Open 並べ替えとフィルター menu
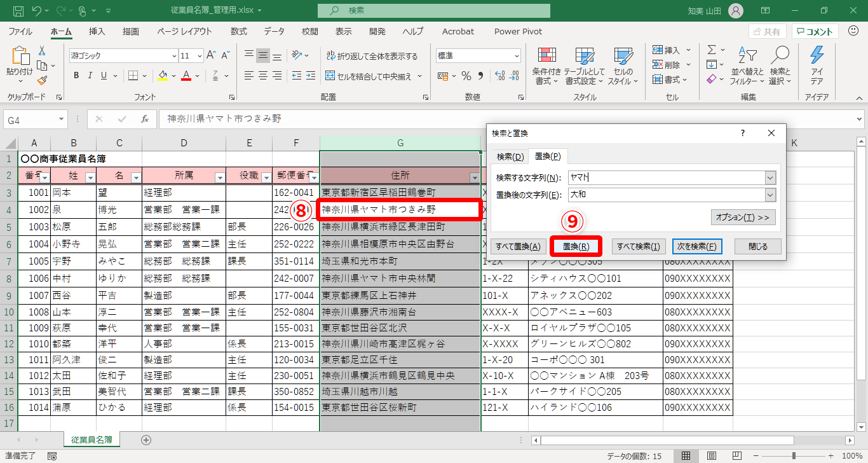The width and height of the screenshot is (868, 463). pos(747,66)
